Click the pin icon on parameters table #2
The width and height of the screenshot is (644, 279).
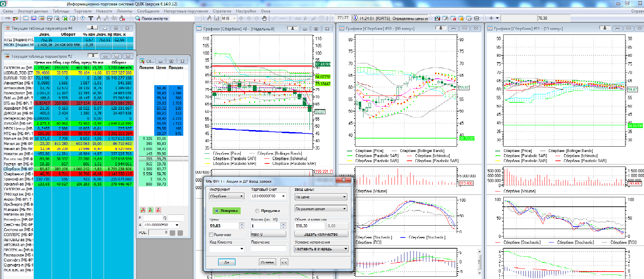93,56
